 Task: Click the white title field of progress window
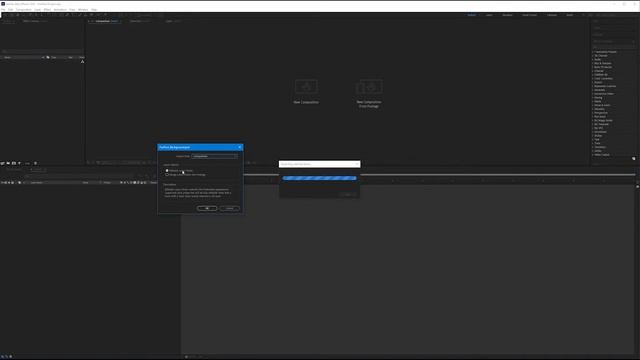[x=319, y=164]
